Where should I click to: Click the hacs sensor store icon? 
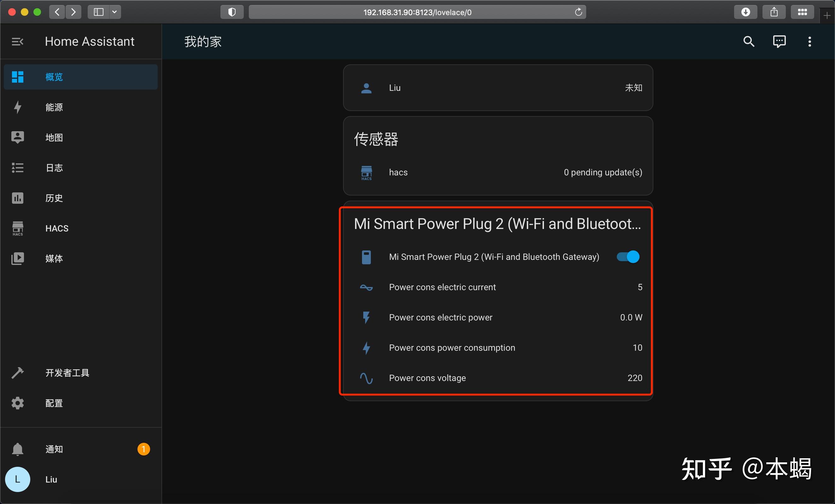click(366, 173)
